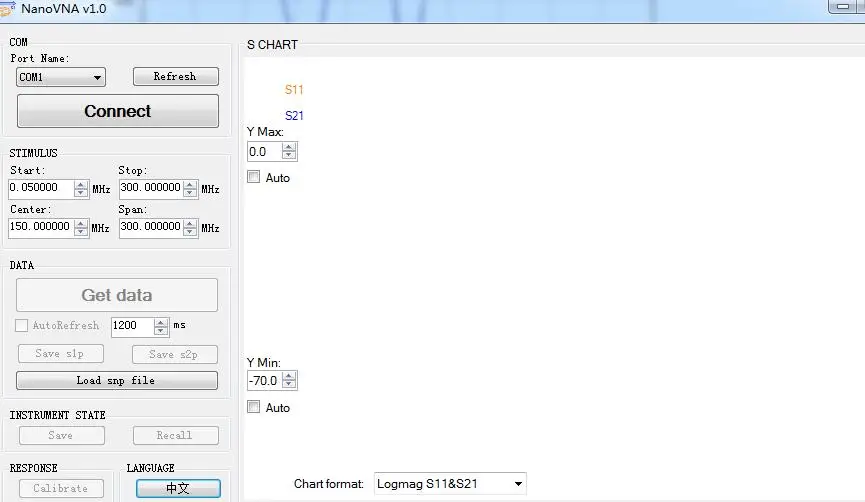Image resolution: width=865 pixels, height=502 pixels.
Task: Click the Refresh ports button
Action: click(x=175, y=76)
